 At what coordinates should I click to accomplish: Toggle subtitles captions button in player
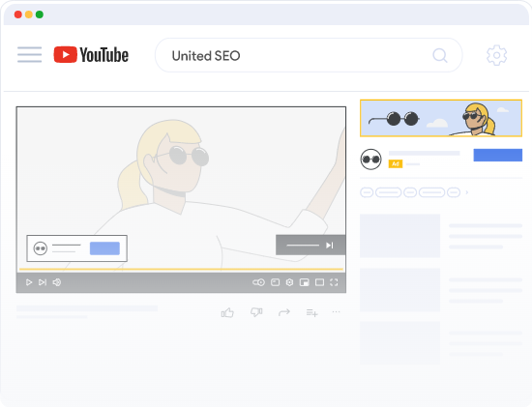275,282
